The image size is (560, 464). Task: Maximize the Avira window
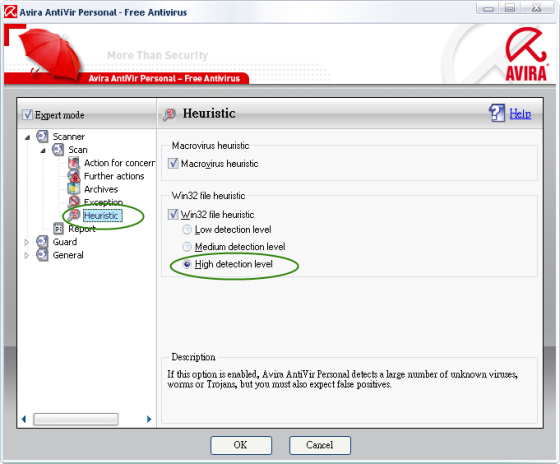coord(510,8)
